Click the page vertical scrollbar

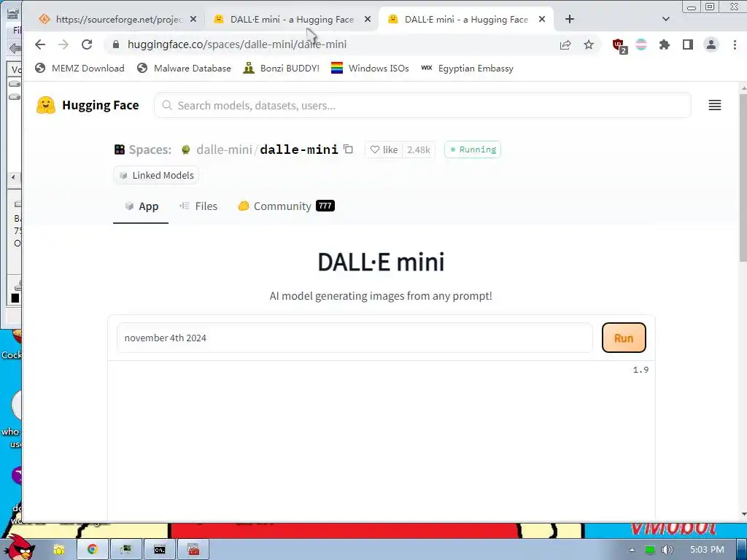(743, 177)
